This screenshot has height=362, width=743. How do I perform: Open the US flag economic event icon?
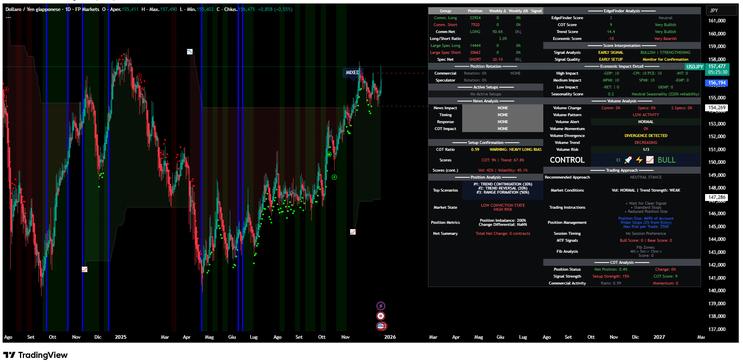coord(381,326)
